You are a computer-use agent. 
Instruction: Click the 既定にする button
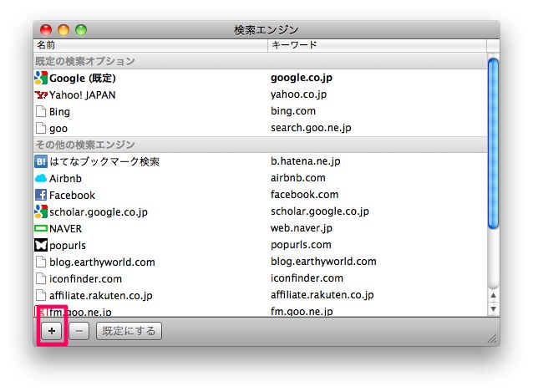click(129, 331)
